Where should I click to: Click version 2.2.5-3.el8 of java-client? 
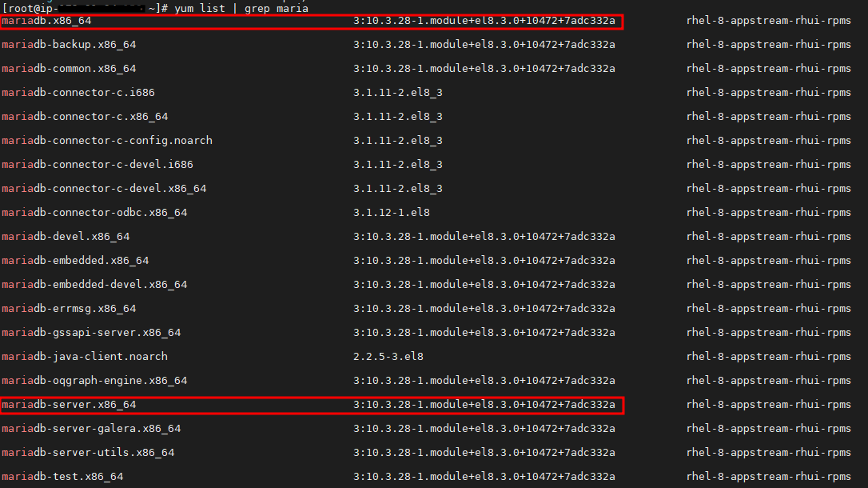[x=388, y=357]
